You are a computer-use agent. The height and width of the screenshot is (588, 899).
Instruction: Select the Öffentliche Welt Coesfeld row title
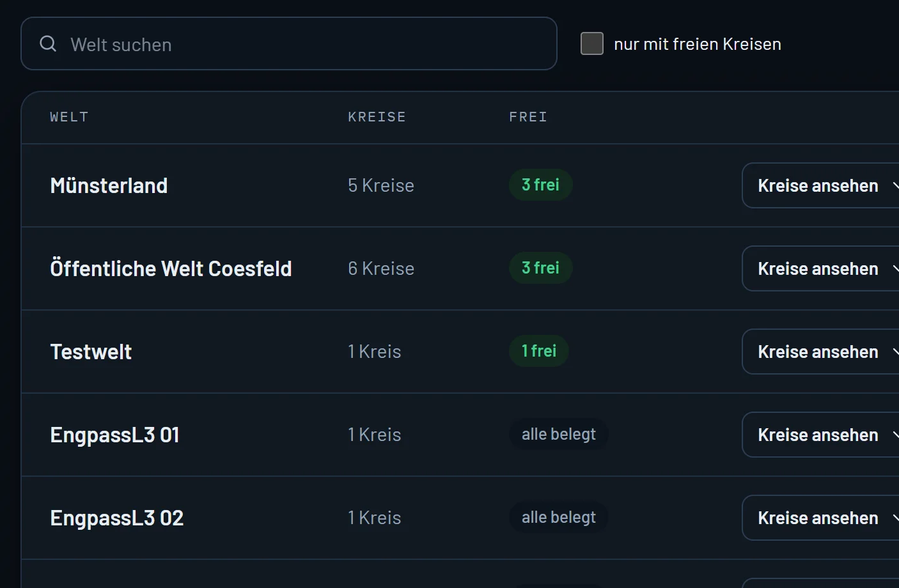point(171,268)
